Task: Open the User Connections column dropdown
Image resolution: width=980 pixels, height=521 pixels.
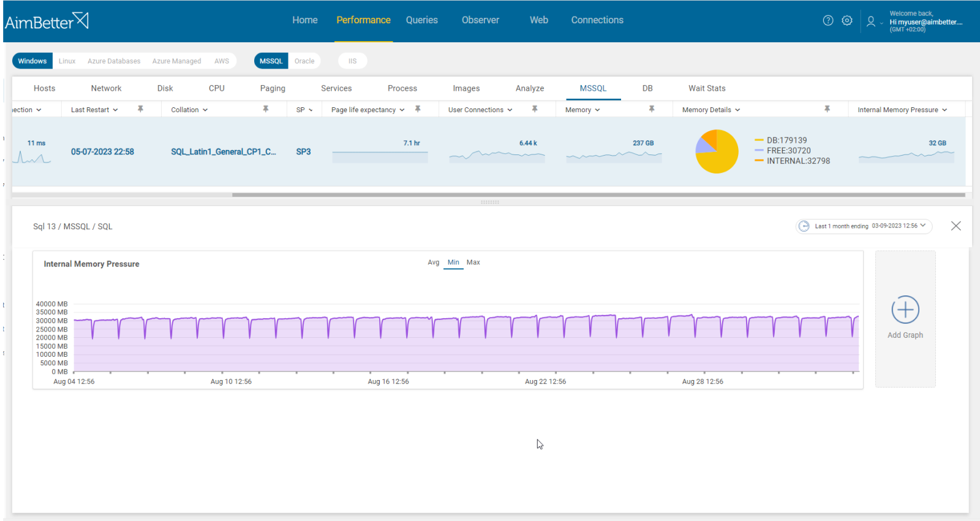Action: pos(510,110)
